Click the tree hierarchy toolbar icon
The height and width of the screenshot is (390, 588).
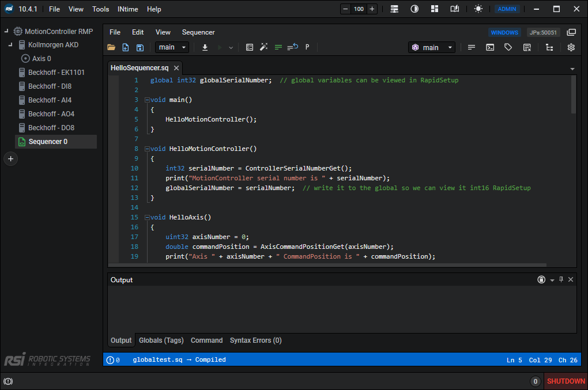tap(549, 47)
